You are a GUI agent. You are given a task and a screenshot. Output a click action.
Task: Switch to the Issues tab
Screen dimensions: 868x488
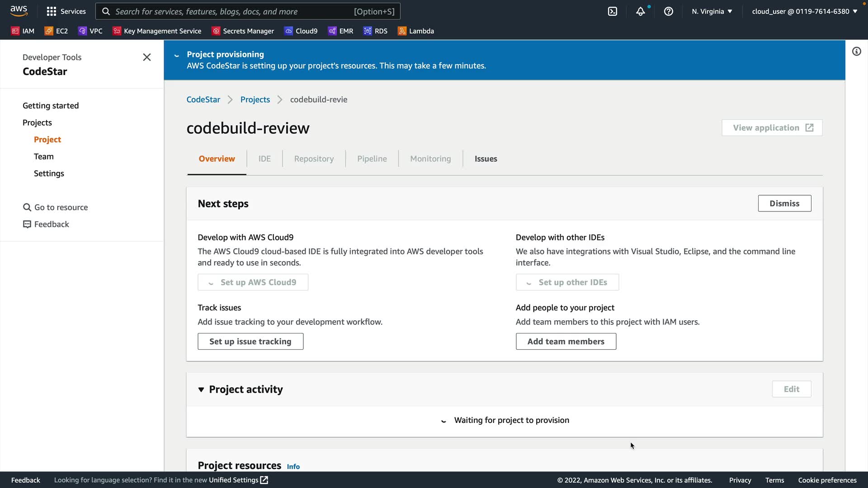tap(486, 159)
